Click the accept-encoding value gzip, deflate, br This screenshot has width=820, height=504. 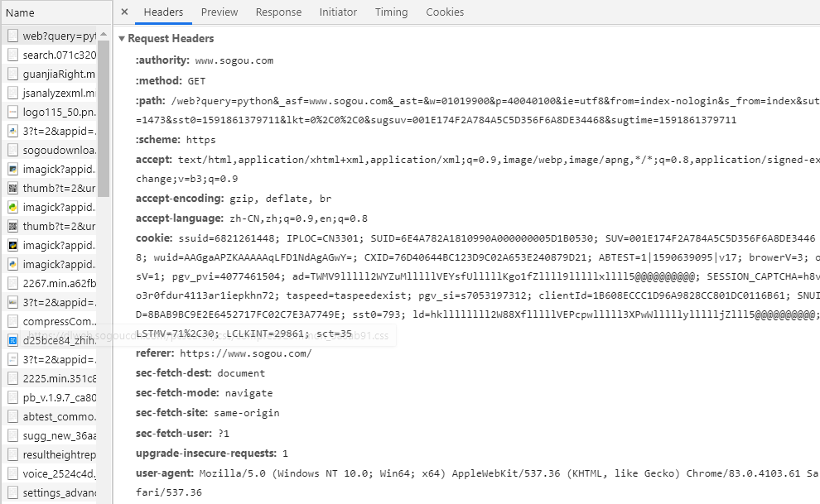click(x=280, y=199)
